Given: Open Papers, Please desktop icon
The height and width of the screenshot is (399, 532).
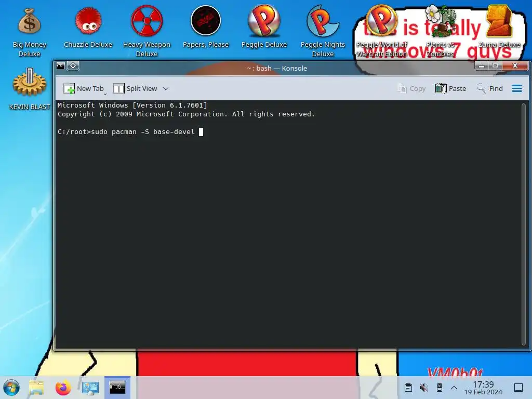Looking at the screenshot, I should click(206, 27).
